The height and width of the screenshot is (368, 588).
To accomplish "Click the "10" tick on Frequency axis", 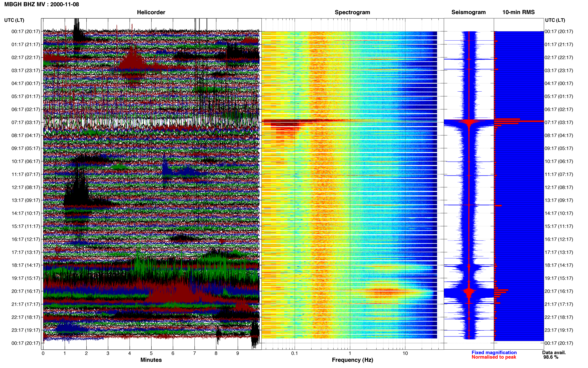I will 405,353.
